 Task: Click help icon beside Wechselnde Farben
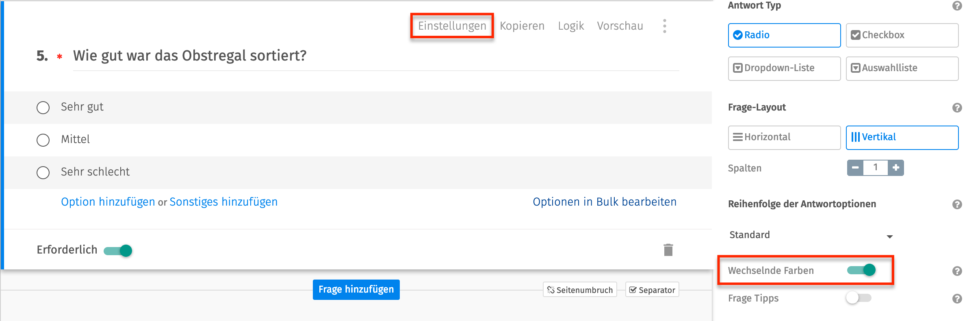click(957, 271)
